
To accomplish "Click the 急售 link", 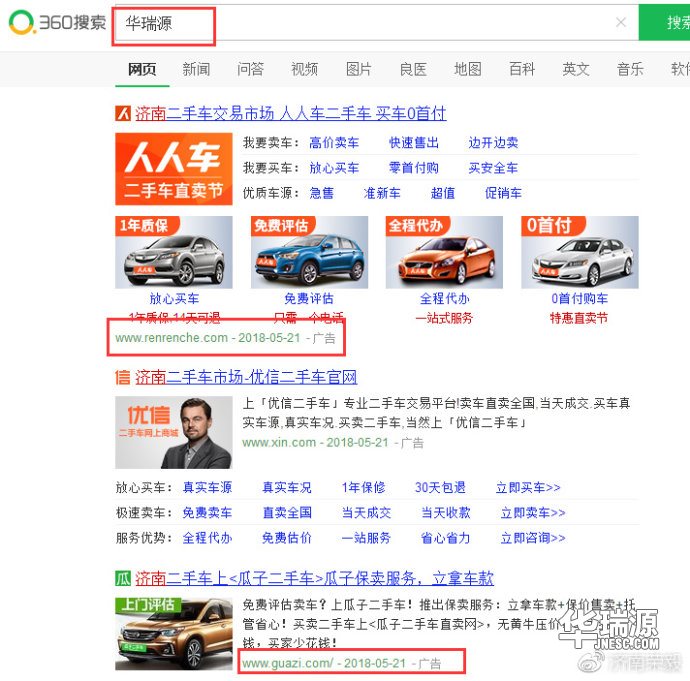I will tap(322, 193).
